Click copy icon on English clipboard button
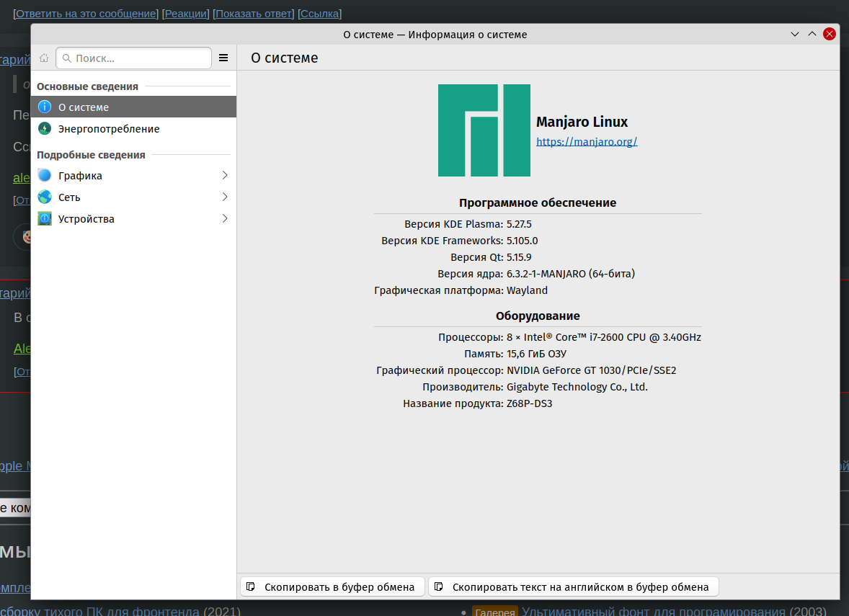849x616 pixels. tap(439, 586)
